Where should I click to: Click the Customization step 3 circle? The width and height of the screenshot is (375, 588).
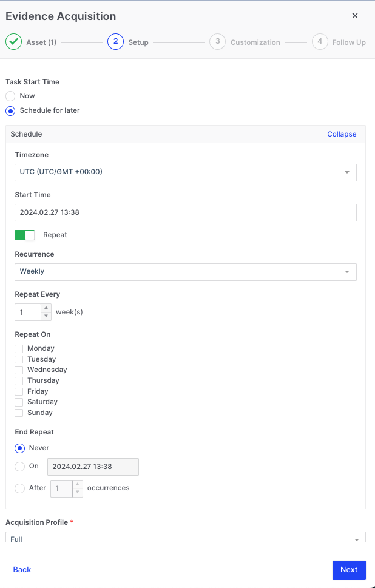click(217, 42)
